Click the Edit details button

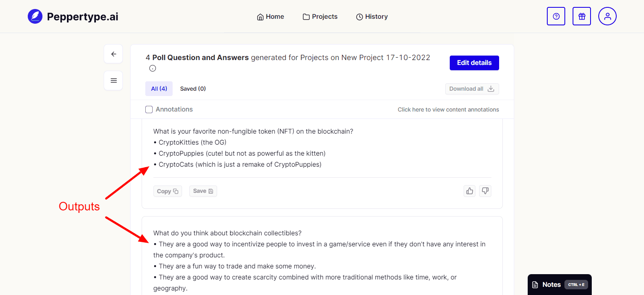click(x=474, y=63)
